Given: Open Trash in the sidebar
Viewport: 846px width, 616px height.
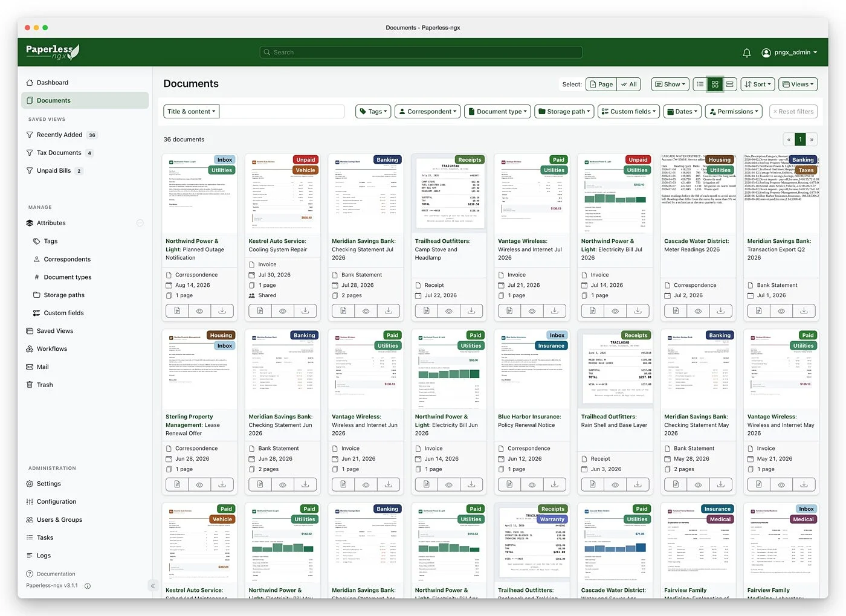Looking at the screenshot, I should 85,385.
